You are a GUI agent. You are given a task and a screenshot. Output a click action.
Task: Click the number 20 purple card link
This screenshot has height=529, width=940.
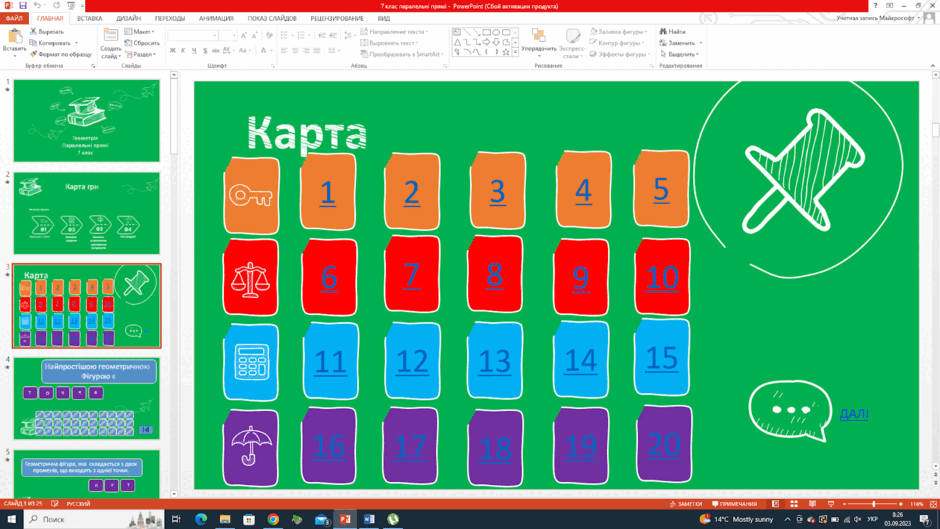[664, 444]
